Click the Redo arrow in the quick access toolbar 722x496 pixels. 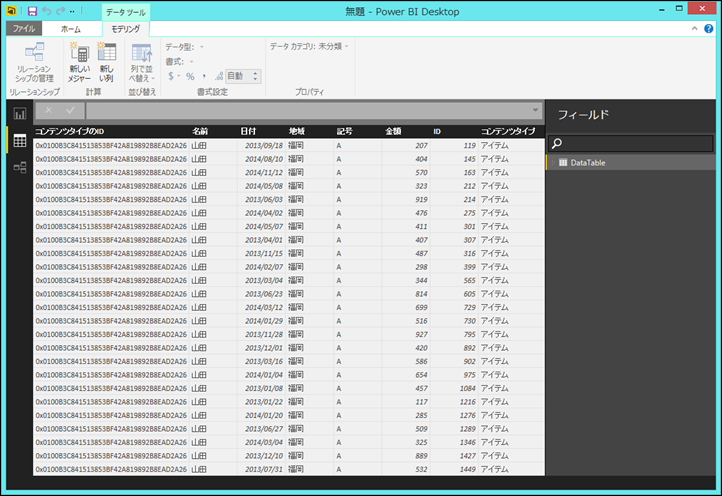tap(60, 11)
